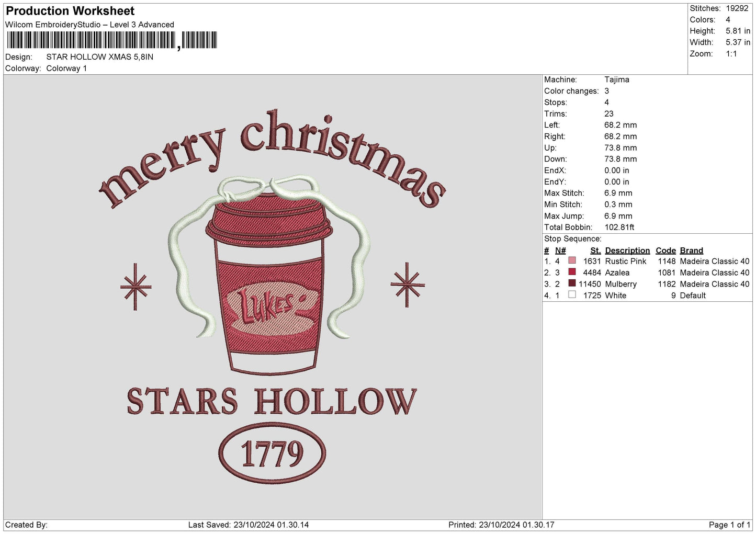
Task: Click the 'Default' brand entry
Action: (x=693, y=296)
